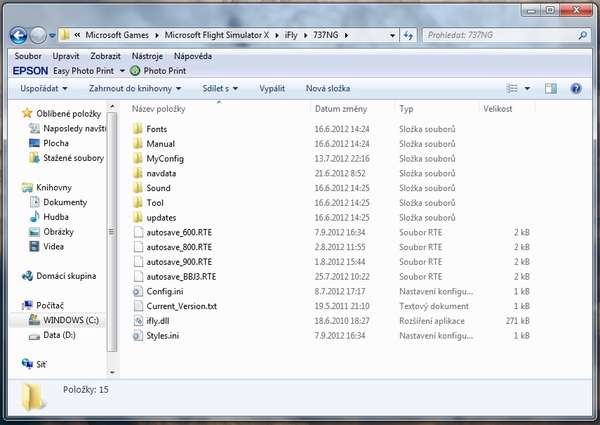Click the refresh button next to address bar

408,36
